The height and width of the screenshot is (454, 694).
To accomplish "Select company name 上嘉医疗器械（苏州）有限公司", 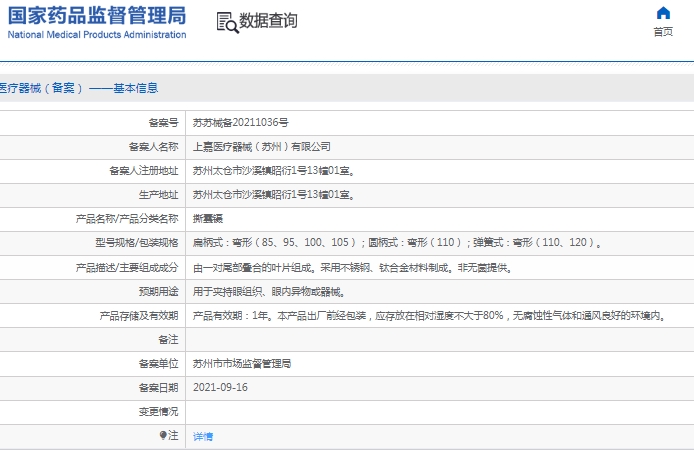I will [262, 146].
